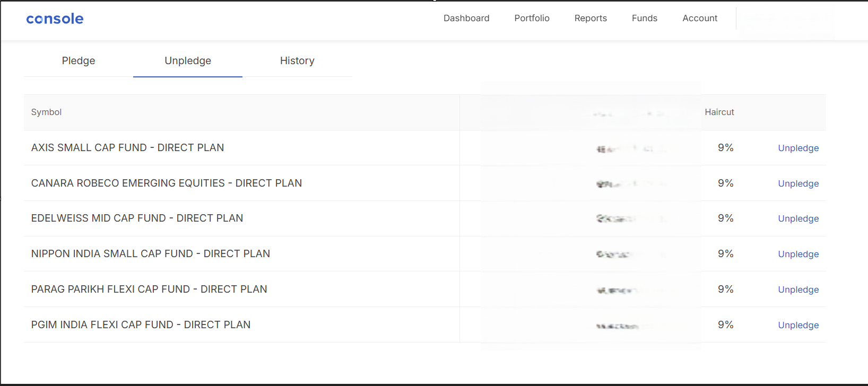This screenshot has height=386, width=868.
Task: Unpledge PGIM India Flexi Cap Fund
Action: (798, 325)
